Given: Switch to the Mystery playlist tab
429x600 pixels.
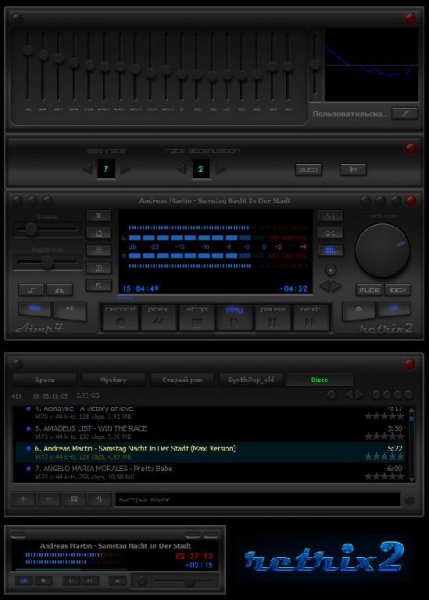Looking at the screenshot, I should pos(113,380).
